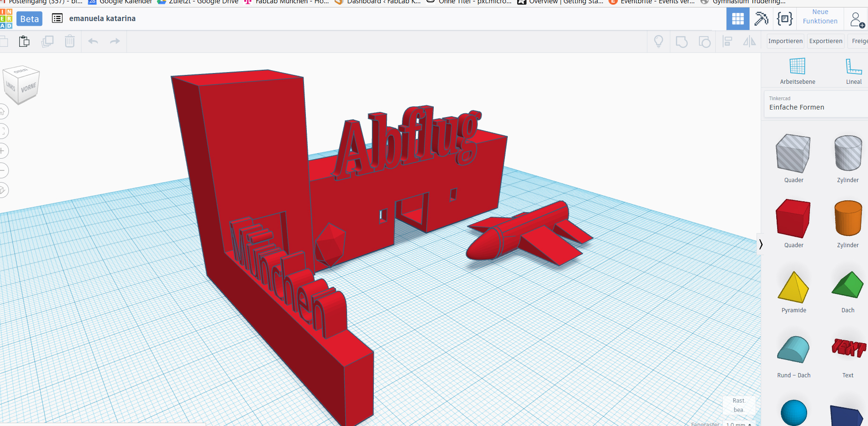
Task: Switch to the 3D design grid view
Action: [x=738, y=19]
